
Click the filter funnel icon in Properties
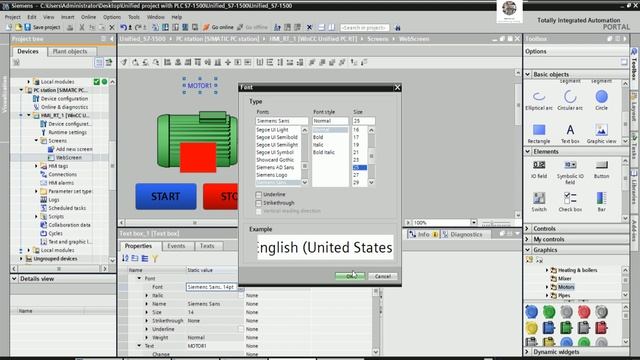[155, 258]
